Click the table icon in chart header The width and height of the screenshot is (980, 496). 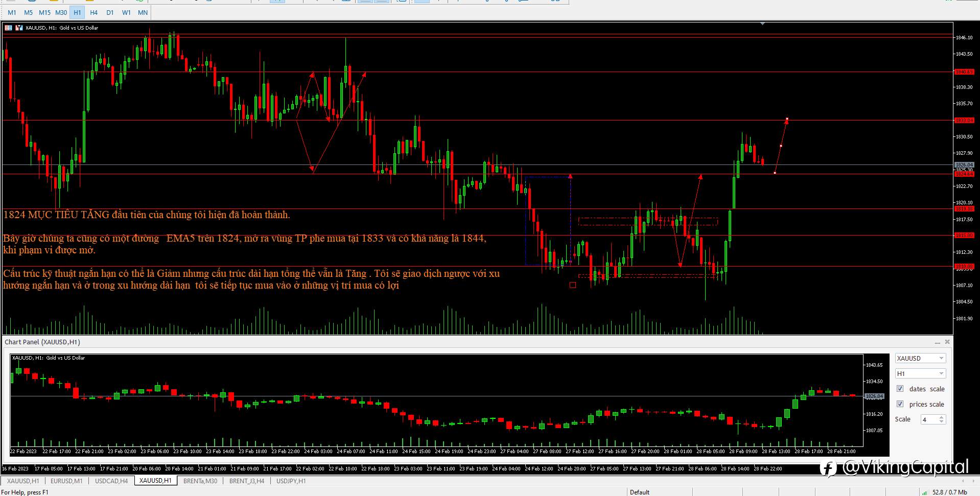click(9, 28)
